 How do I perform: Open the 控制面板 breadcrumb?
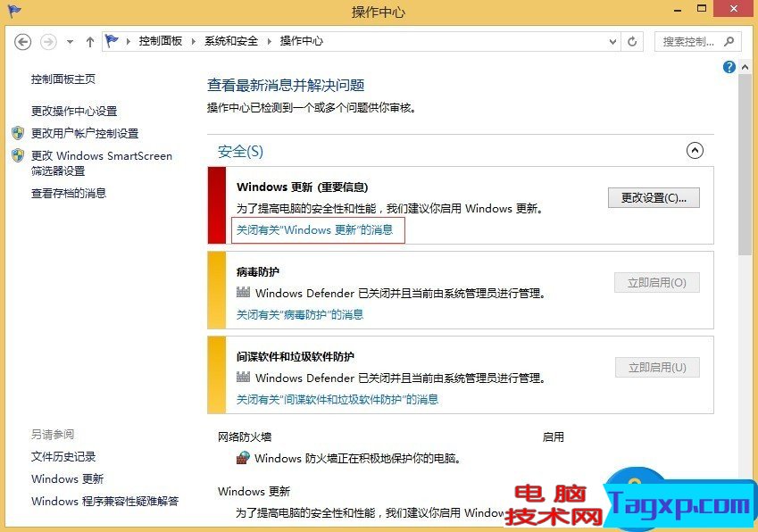(161, 41)
